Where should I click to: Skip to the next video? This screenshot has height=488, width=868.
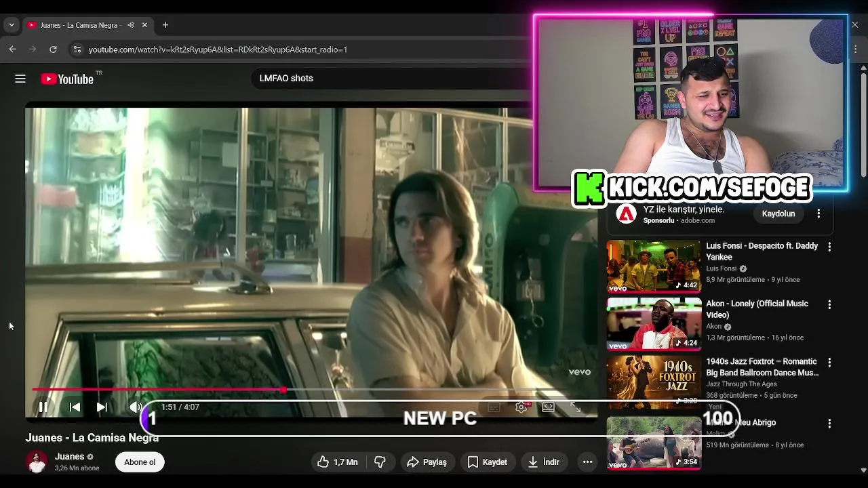point(102,407)
